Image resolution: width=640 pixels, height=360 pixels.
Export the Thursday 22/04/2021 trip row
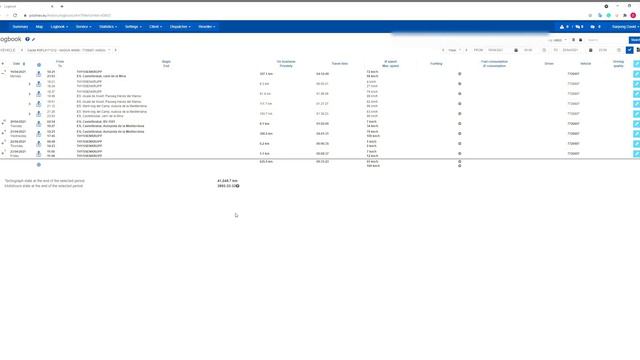38,144
